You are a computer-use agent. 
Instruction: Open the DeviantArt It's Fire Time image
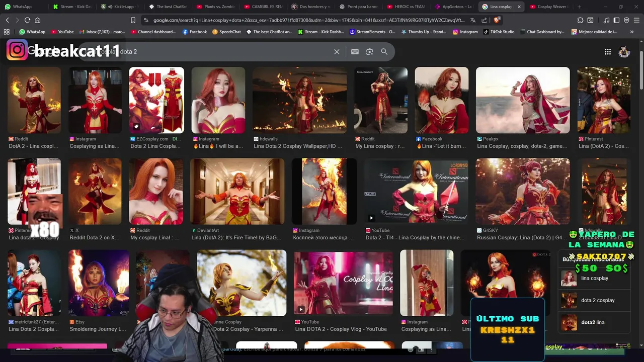(237, 191)
